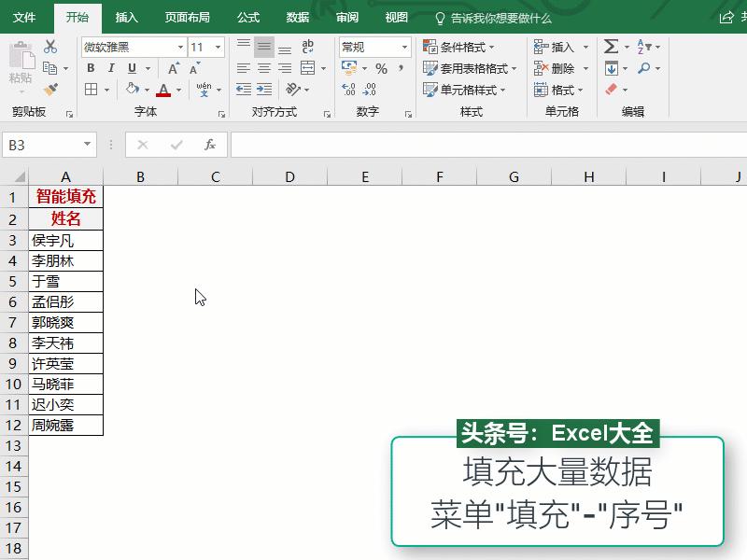
Task: Expand the fill color dropdown arrow
Action: click(x=147, y=90)
